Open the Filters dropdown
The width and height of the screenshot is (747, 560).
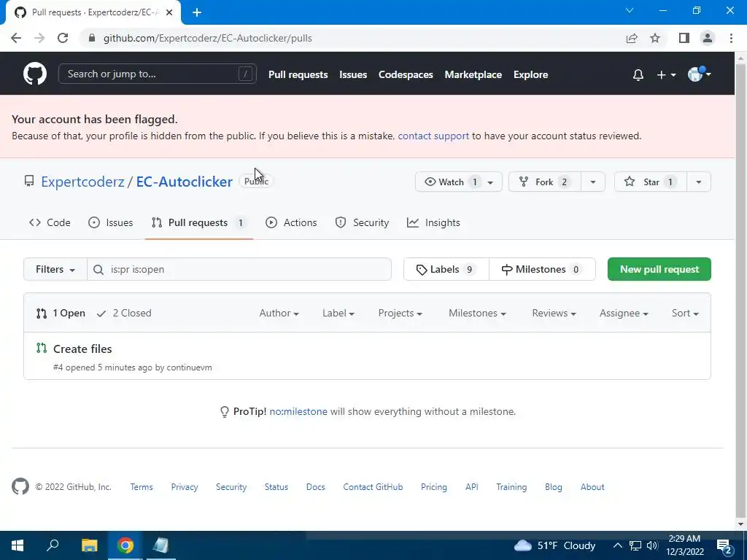point(55,269)
